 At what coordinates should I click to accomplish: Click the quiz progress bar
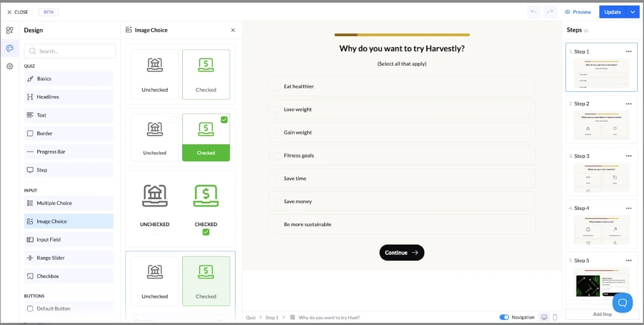point(402,35)
